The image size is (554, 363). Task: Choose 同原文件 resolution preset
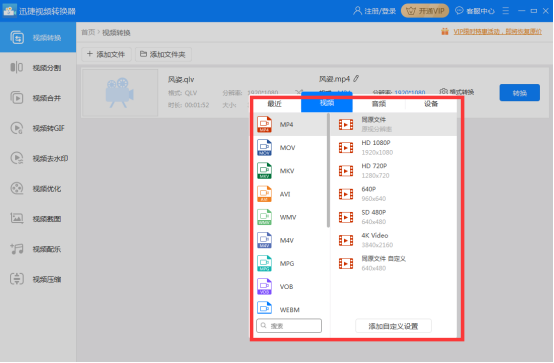click(394, 124)
